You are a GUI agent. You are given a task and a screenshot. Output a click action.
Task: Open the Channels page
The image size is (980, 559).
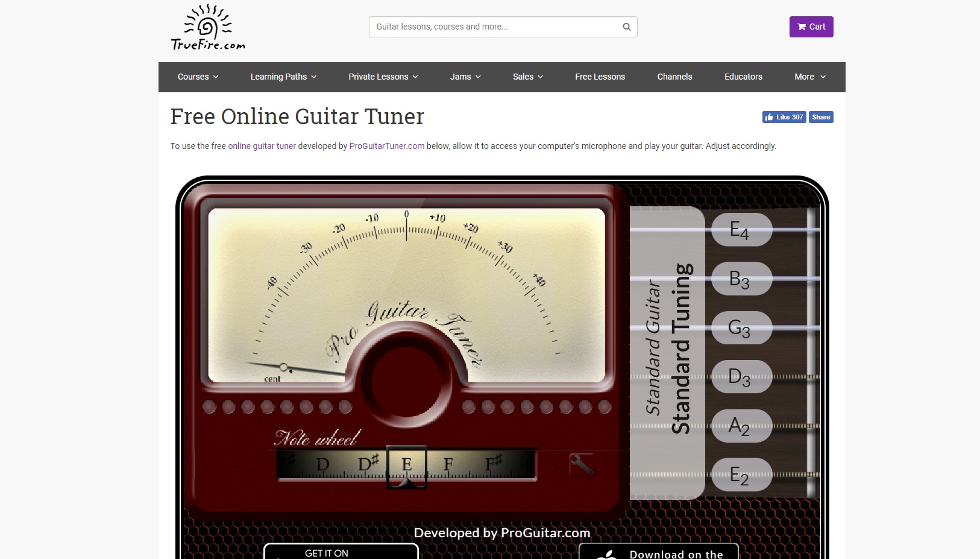[x=675, y=77]
